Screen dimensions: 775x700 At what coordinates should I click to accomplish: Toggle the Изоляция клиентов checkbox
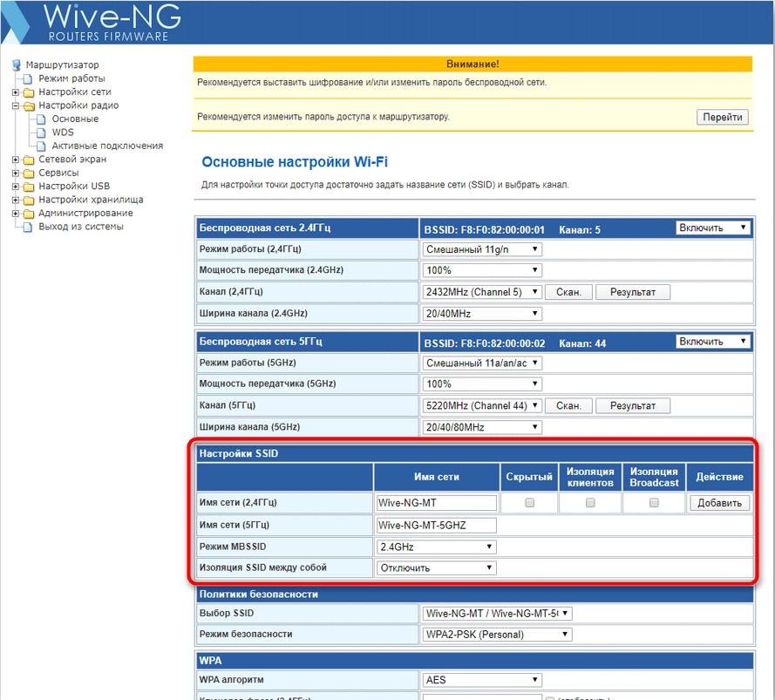pos(590,503)
